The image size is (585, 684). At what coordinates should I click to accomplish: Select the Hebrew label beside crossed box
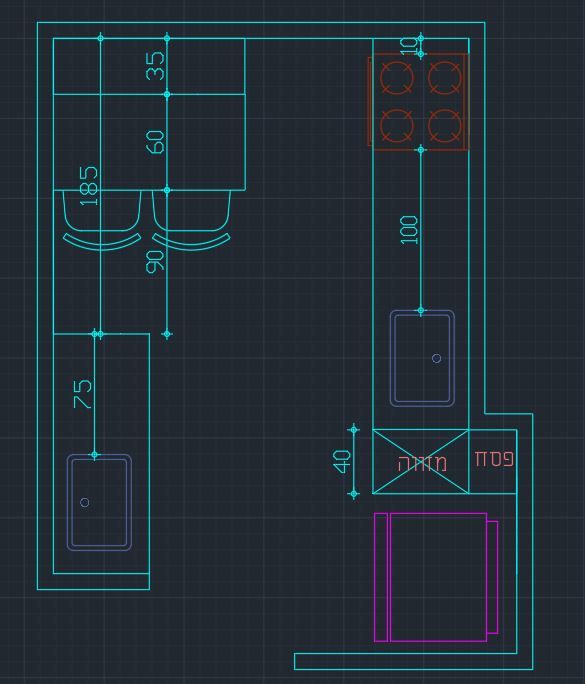[x=494, y=459]
